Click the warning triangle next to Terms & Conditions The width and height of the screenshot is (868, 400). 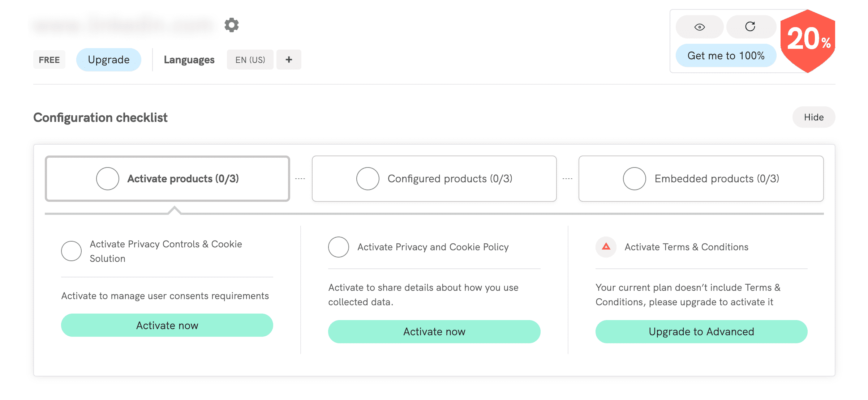tap(605, 247)
